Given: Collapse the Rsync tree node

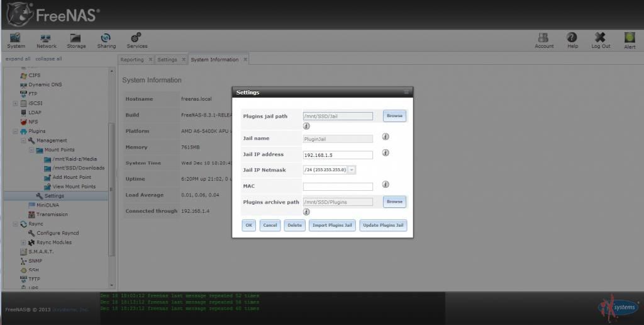Looking at the screenshot, I should [x=15, y=224].
